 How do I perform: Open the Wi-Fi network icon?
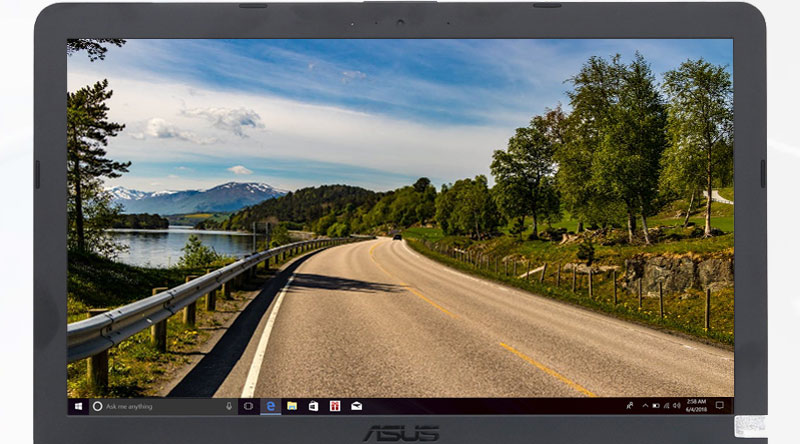(x=666, y=406)
